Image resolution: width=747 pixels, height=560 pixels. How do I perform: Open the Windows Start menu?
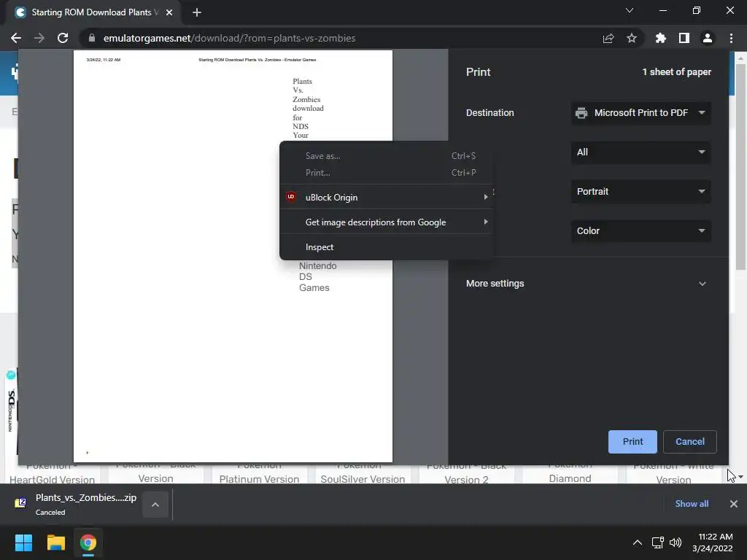[x=23, y=542]
